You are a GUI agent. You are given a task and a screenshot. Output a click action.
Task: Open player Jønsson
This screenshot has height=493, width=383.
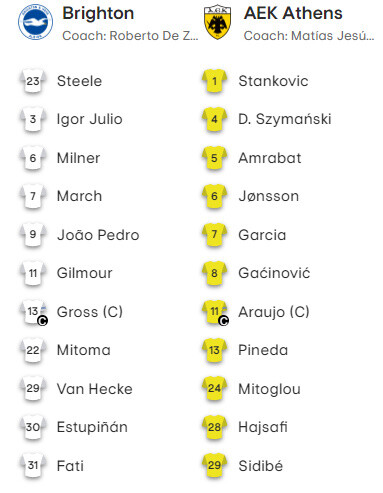point(268,196)
